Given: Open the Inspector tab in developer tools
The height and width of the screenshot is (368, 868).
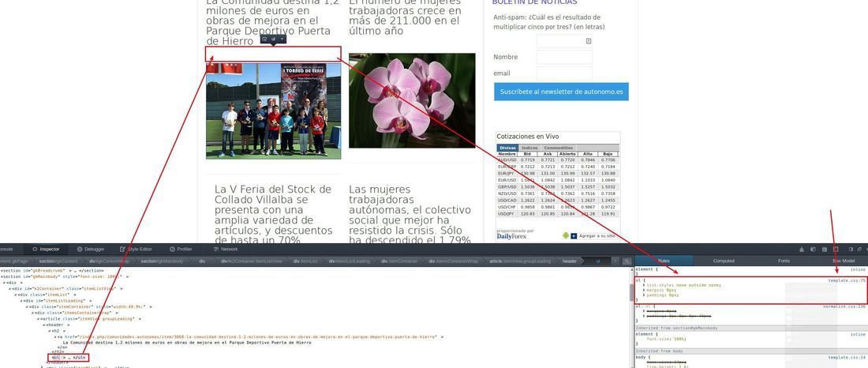Looking at the screenshot, I should pos(46,250).
